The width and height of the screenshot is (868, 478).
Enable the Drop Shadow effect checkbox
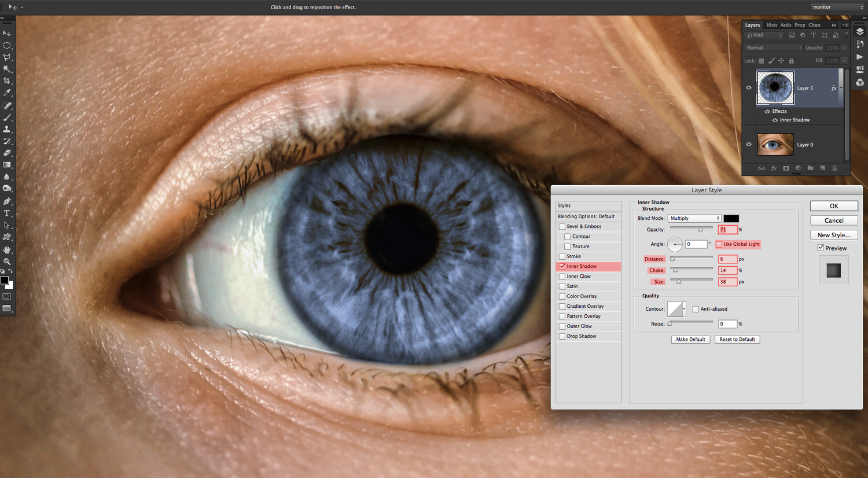point(562,336)
